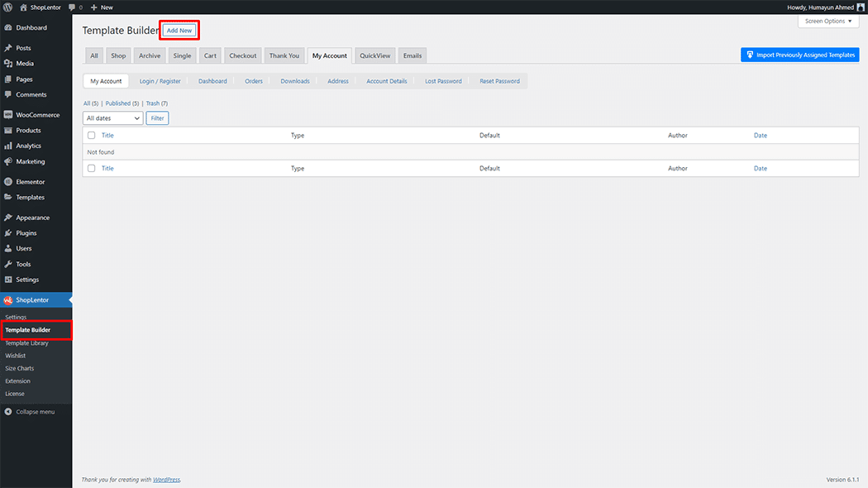Select the Login / Register sub-tab
The height and width of the screenshot is (488, 868).
[160, 81]
